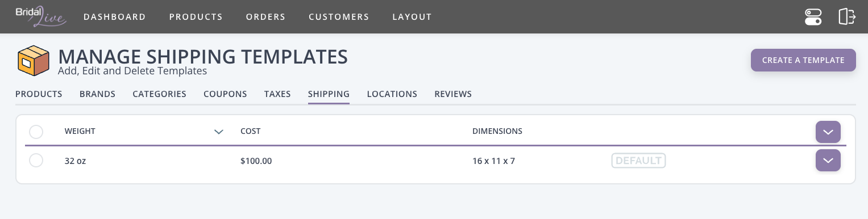Viewport: 868px width, 219px height.
Task: Click the toggle switch icon in header
Action: (813, 16)
